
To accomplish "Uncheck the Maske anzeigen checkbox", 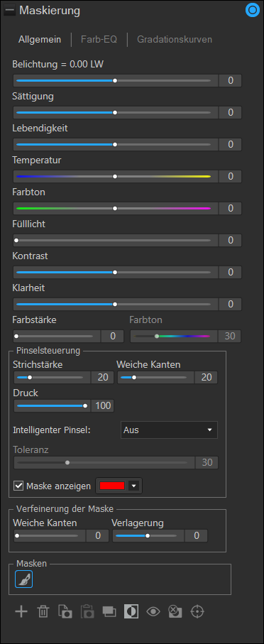I will click(x=18, y=486).
